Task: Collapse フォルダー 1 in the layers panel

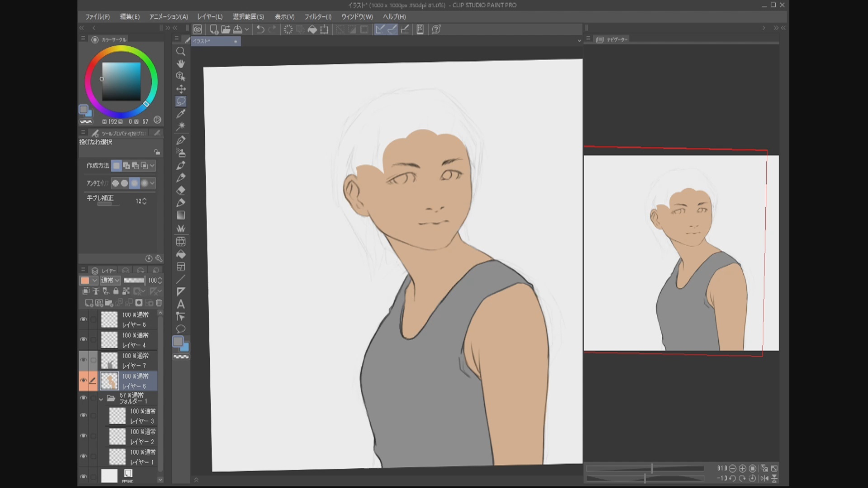Action: click(101, 399)
